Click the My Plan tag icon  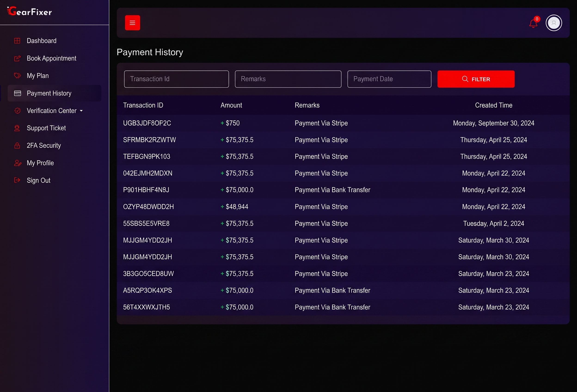click(17, 76)
